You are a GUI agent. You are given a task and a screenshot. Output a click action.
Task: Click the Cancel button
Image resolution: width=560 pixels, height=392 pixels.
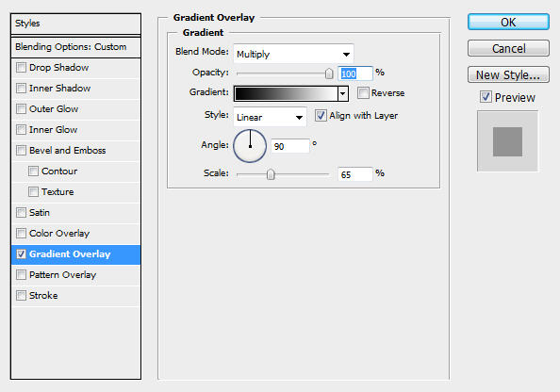pyautogui.click(x=508, y=48)
